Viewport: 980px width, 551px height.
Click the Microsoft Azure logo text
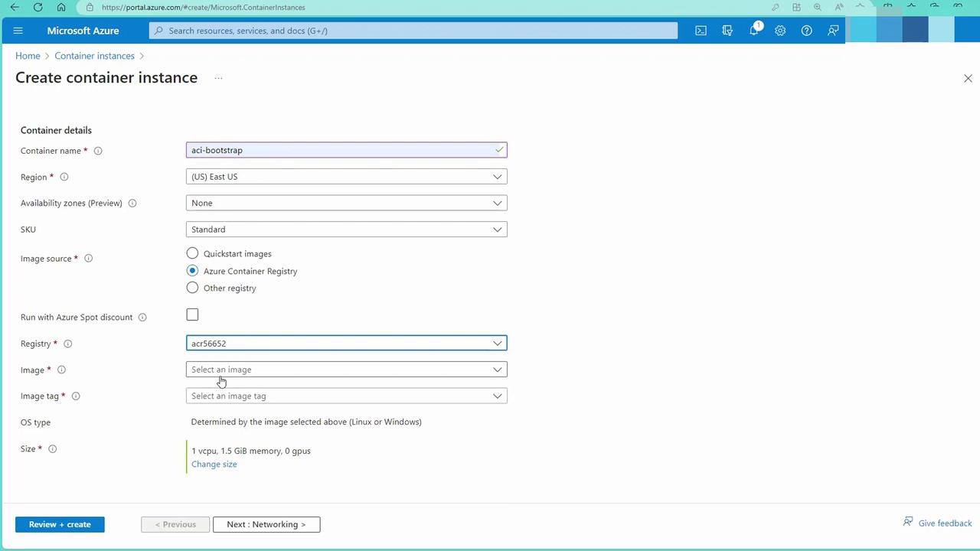(x=83, y=31)
